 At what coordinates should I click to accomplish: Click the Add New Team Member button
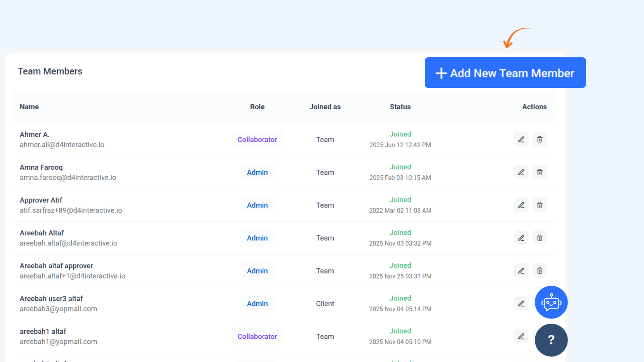[505, 73]
